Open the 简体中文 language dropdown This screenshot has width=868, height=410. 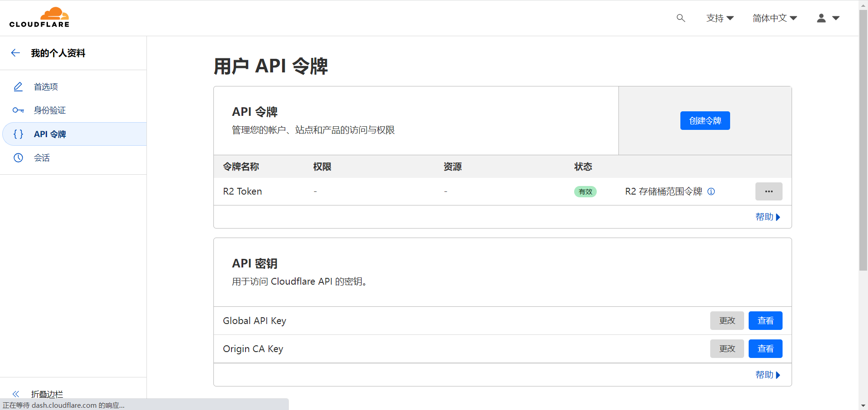(774, 18)
